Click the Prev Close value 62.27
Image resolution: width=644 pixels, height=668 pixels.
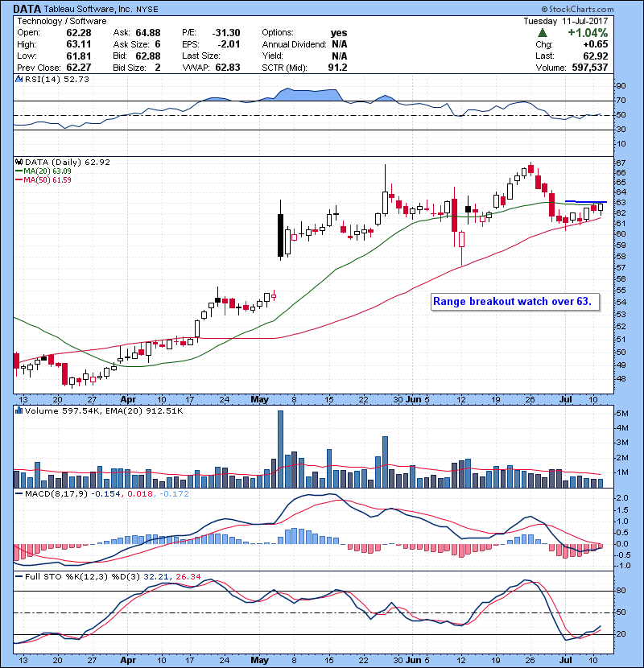click(79, 68)
